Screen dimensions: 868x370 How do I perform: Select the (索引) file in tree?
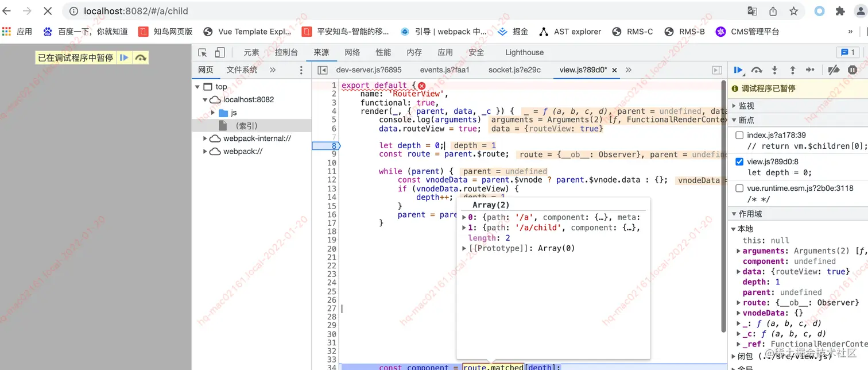click(x=252, y=126)
